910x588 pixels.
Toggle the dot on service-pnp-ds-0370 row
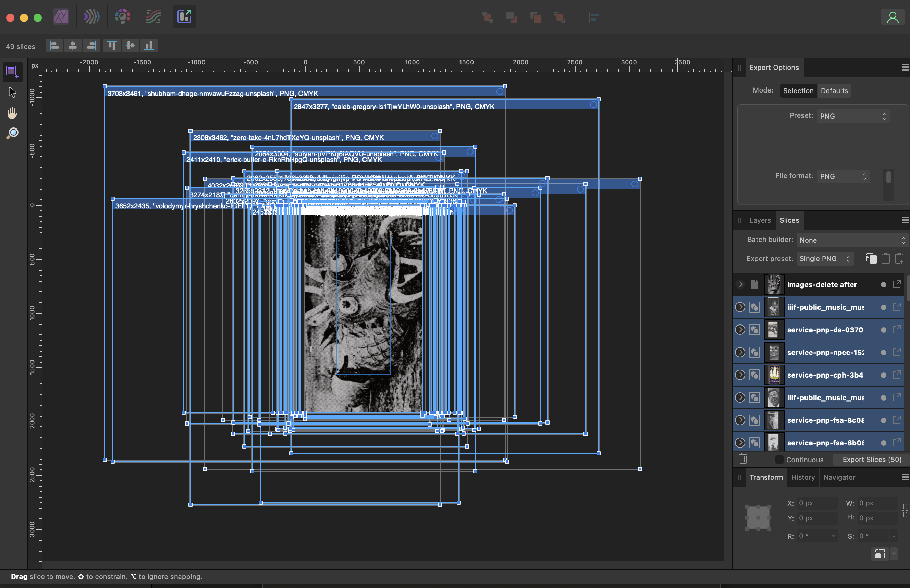(883, 330)
